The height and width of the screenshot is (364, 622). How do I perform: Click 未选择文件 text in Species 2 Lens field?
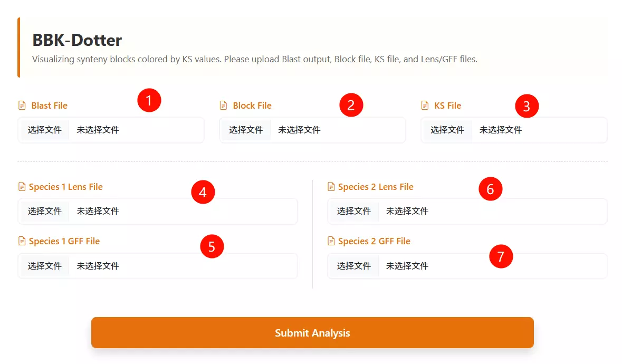407,211
